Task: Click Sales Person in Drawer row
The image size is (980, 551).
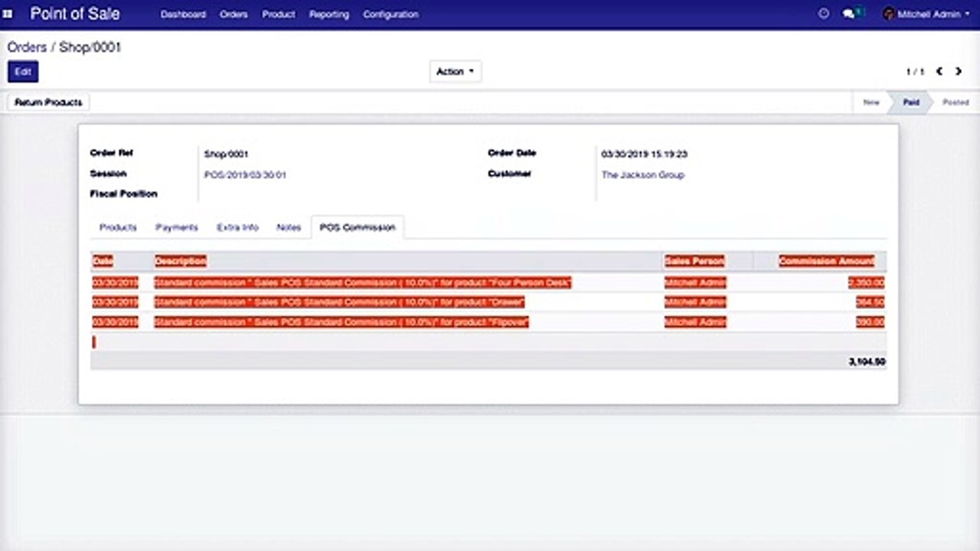Action: coord(695,302)
